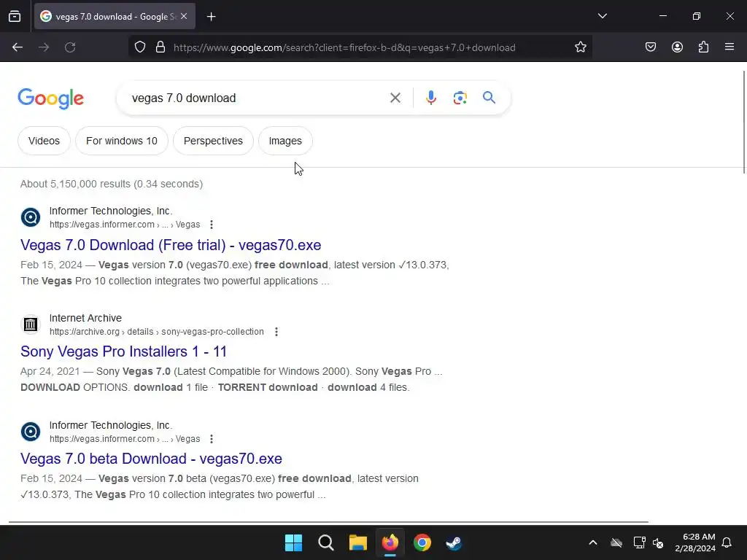Filter results by Videos
The image size is (747, 560).
tap(44, 141)
